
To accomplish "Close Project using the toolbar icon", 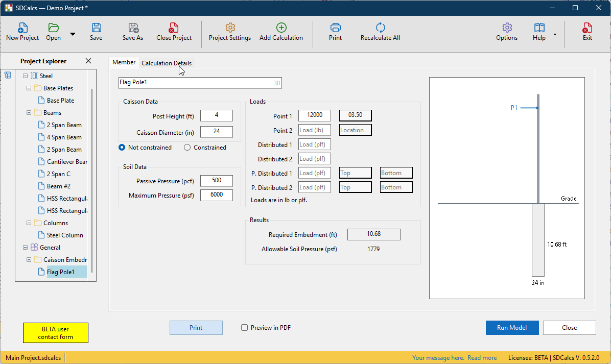I will [174, 32].
